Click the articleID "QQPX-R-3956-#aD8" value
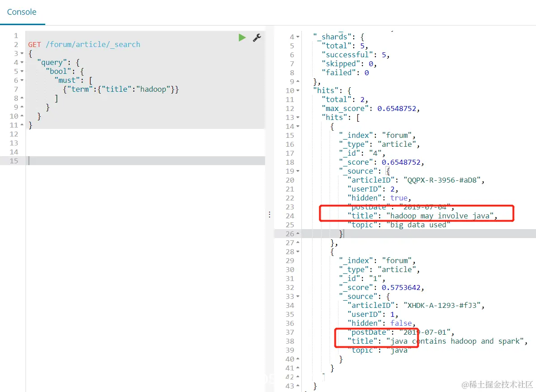 [442, 180]
